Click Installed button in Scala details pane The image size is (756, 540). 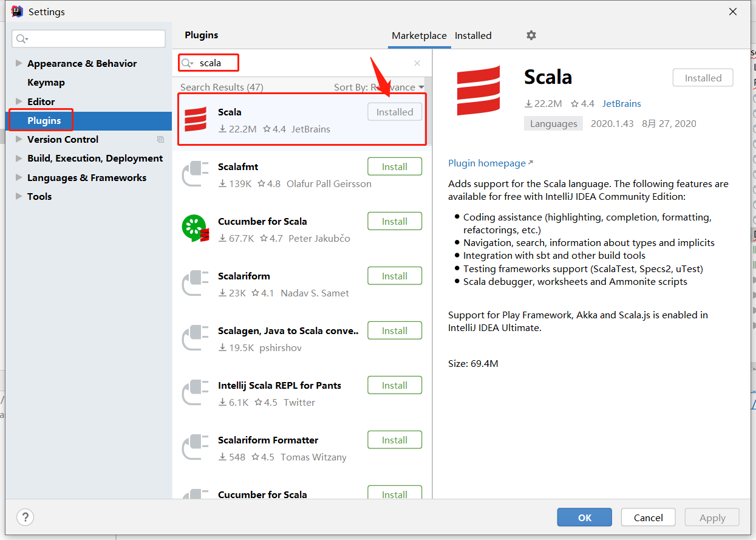point(703,78)
